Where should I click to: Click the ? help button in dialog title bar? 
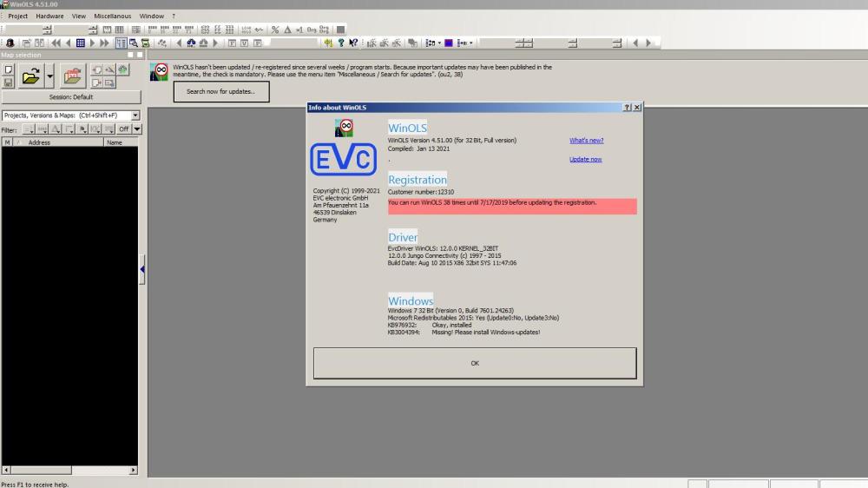(x=627, y=108)
